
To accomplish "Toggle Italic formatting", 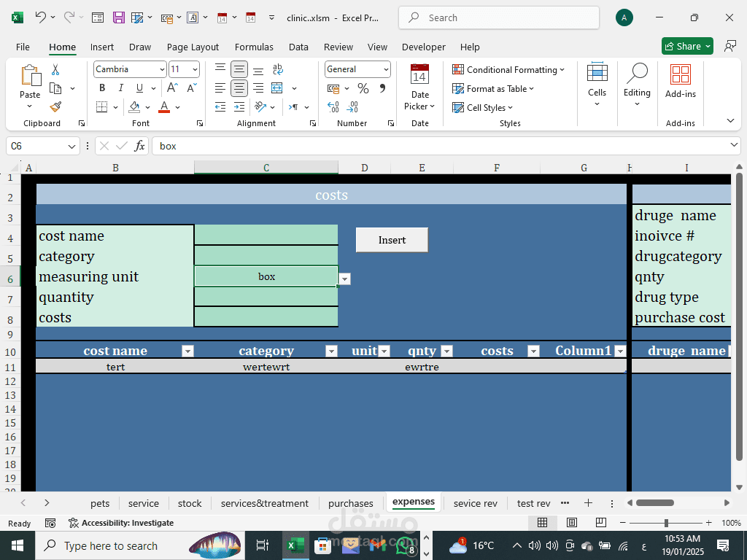I will 120,87.
